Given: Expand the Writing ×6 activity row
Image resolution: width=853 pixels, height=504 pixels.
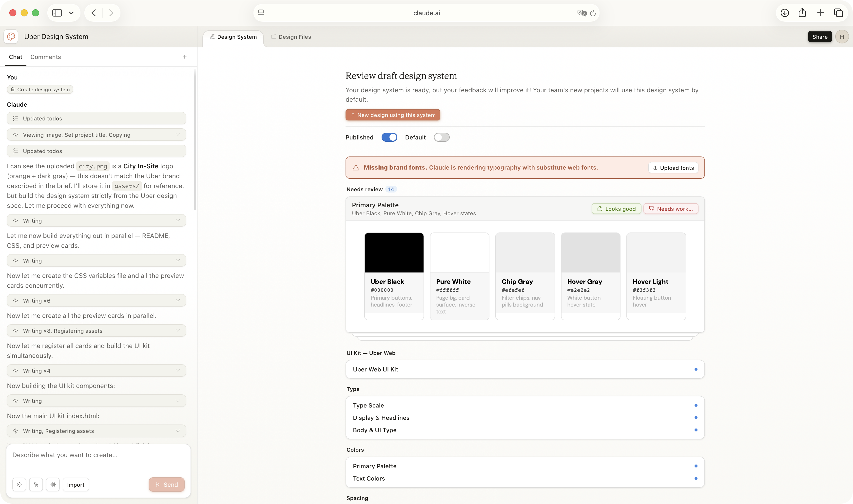Looking at the screenshot, I should 97,301.
